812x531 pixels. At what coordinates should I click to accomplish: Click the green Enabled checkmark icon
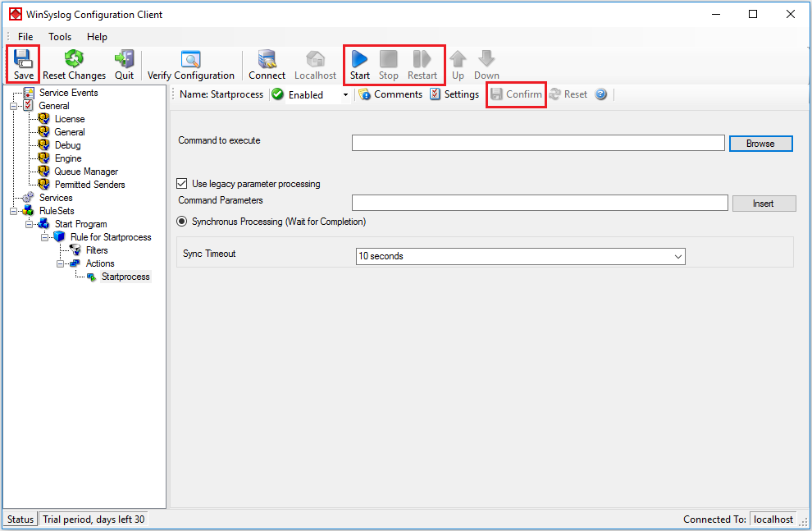[277, 94]
